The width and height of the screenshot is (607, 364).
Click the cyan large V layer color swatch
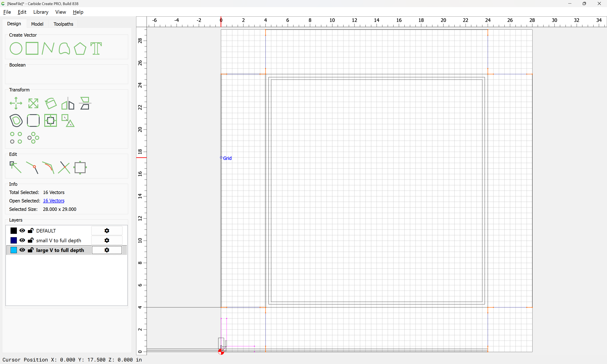pos(14,250)
